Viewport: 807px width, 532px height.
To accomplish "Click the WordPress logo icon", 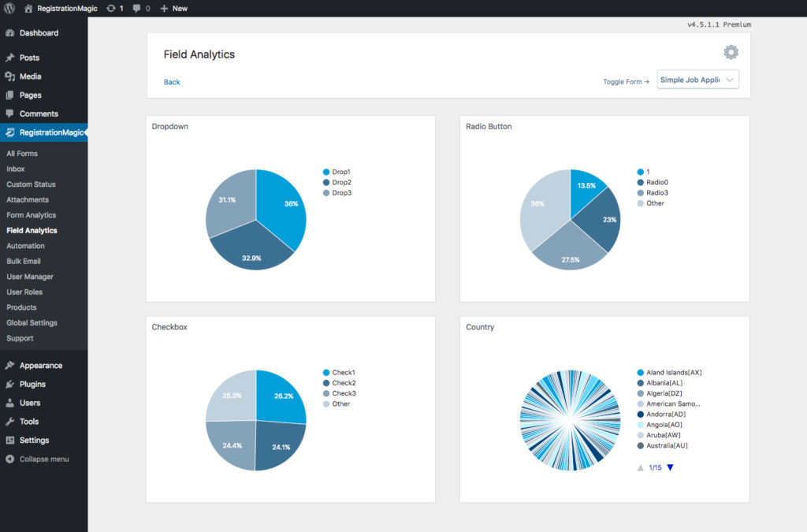I will point(9,8).
